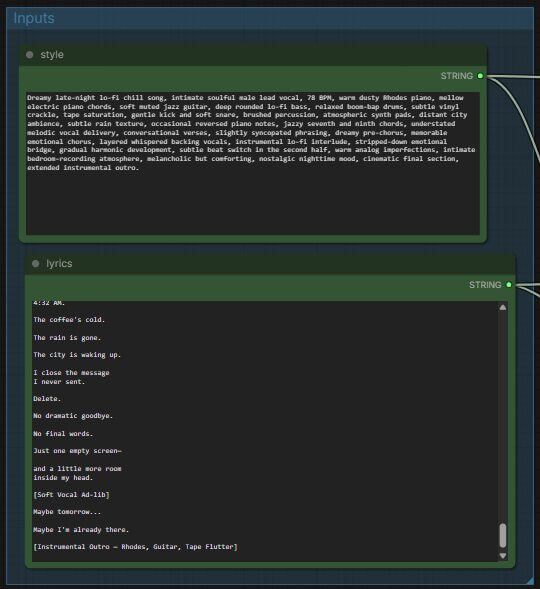This screenshot has height=589, width=540.
Task: Collapse the style node via its gray dot
Action: [30, 55]
